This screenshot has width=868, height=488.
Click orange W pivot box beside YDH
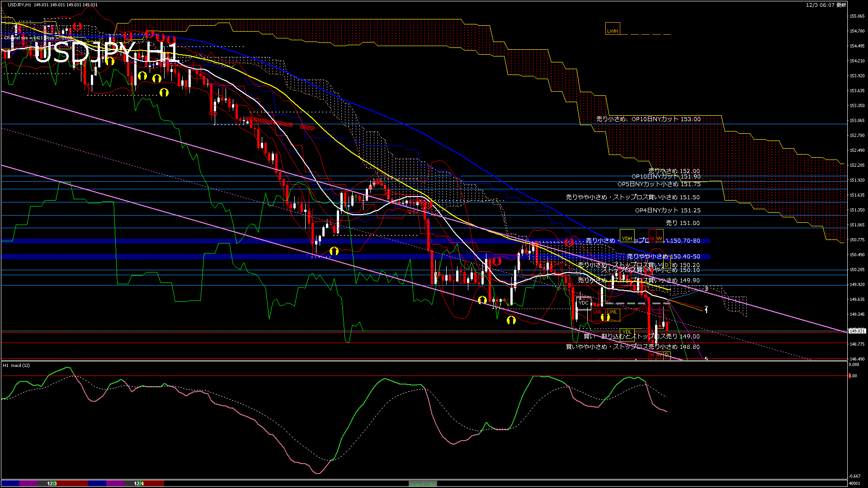click(659, 236)
